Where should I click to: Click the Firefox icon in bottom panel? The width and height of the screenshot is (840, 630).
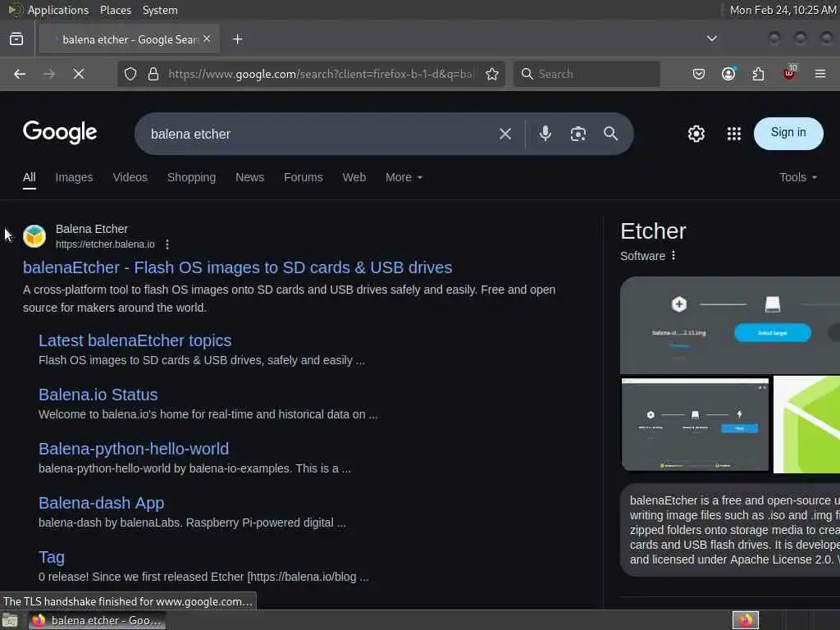point(746,620)
